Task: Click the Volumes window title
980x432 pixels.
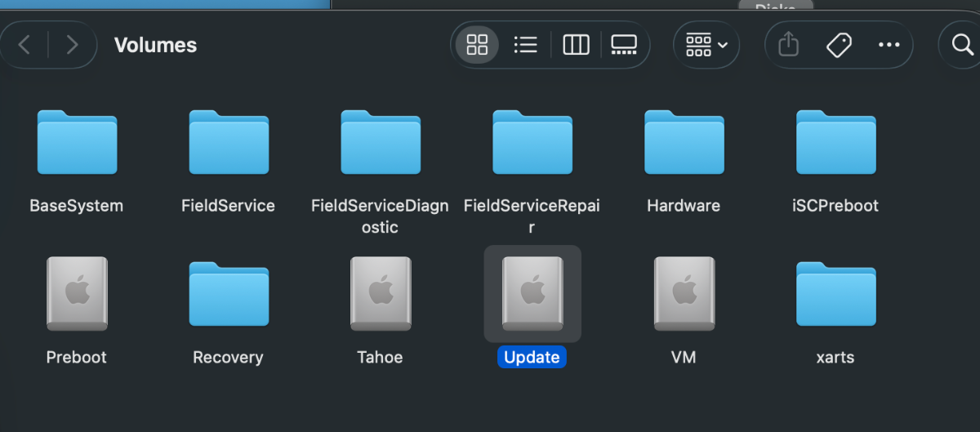Action: pos(155,45)
